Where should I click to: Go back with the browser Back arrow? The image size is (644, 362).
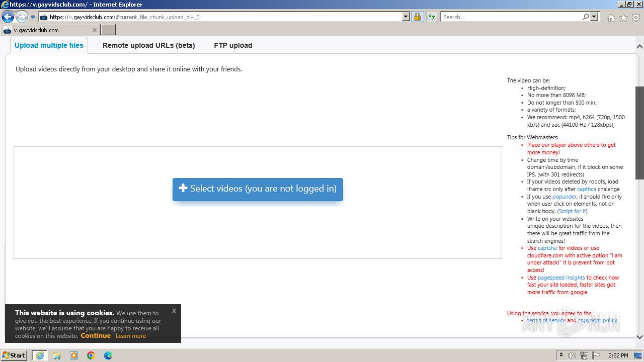click(x=8, y=17)
